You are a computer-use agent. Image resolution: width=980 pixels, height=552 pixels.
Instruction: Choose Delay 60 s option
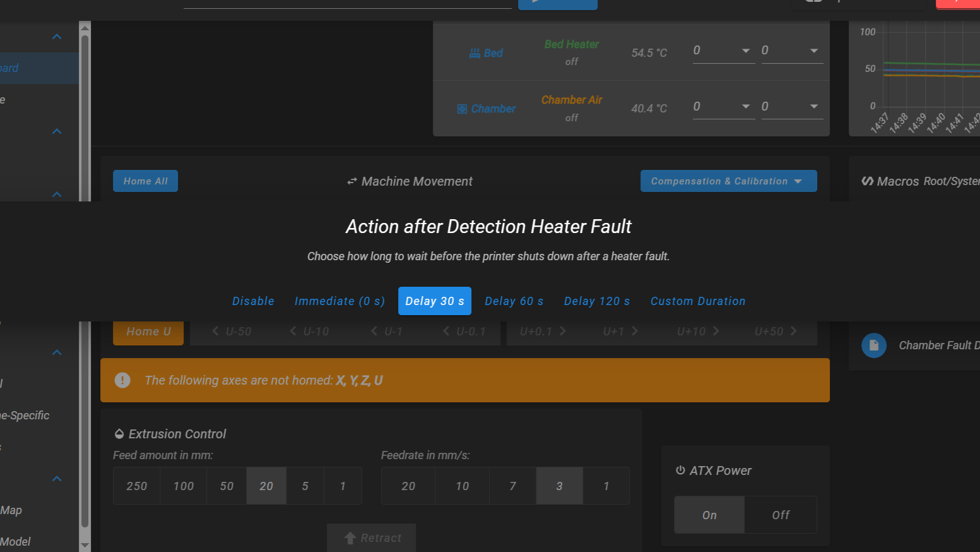[x=514, y=301]
